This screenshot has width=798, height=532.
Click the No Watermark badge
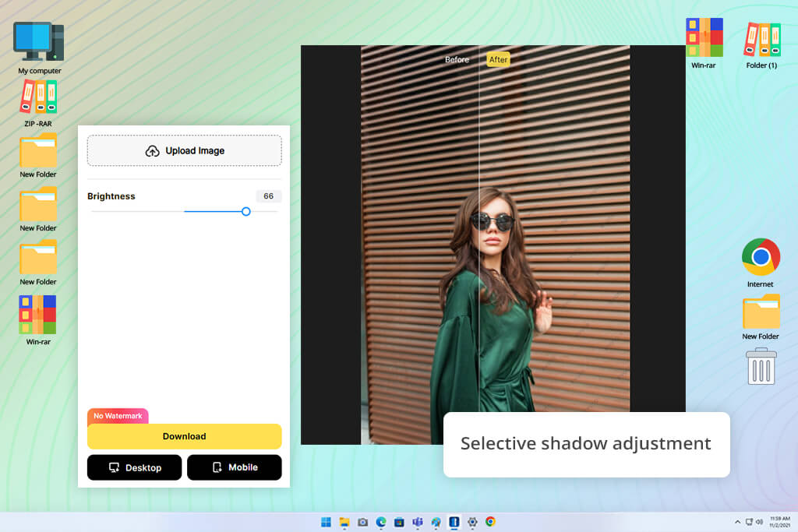pos(118,416)
